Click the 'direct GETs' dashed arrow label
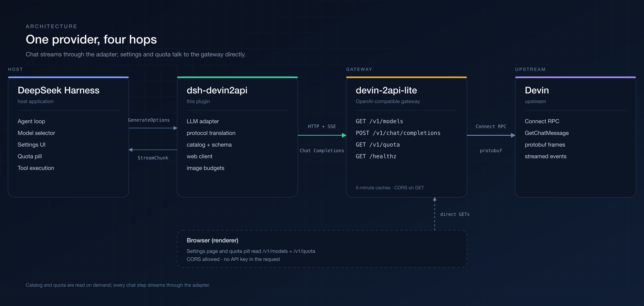 (x=455, y=214)
